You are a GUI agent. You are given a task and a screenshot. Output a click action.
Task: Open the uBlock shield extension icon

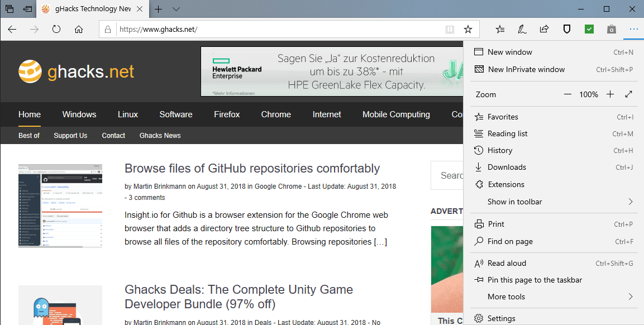click(x=567, y=29)
